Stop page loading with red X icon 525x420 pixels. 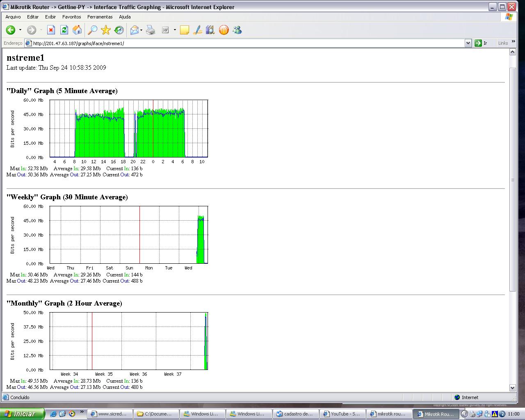point(51,30)
